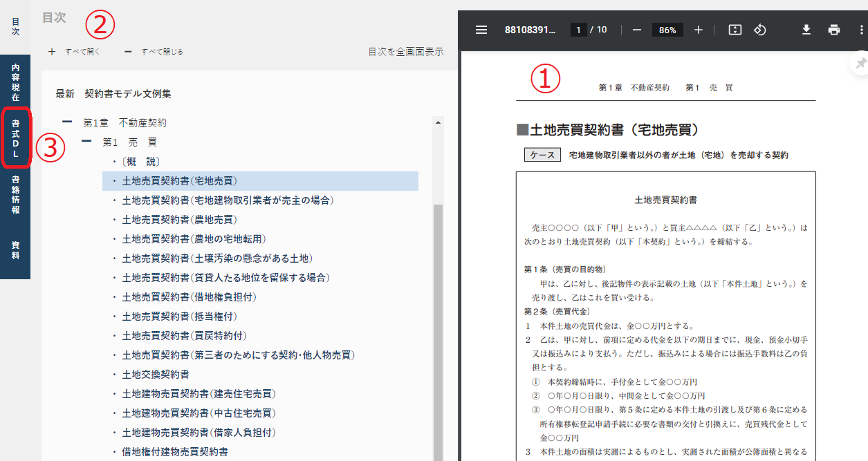
Task: Click the table of contents scrollbar
Action: pyautogui.click(x=437, y=311)
